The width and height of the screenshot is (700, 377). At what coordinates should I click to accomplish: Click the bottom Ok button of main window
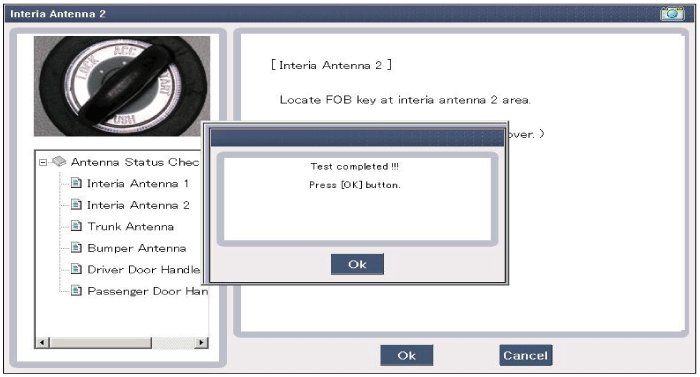[407, 356]
